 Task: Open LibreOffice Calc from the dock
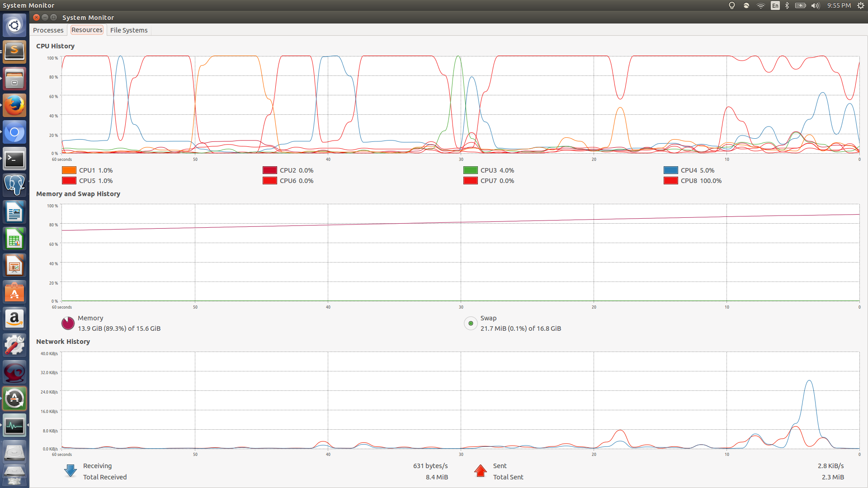coord(14,239)
